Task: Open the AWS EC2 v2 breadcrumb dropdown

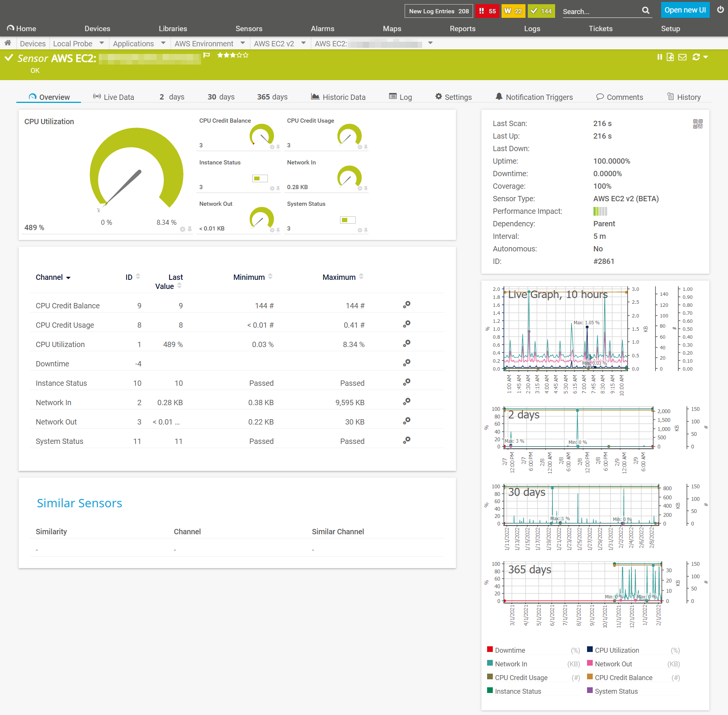Action: pyautogui.click(x=303, y=43)
